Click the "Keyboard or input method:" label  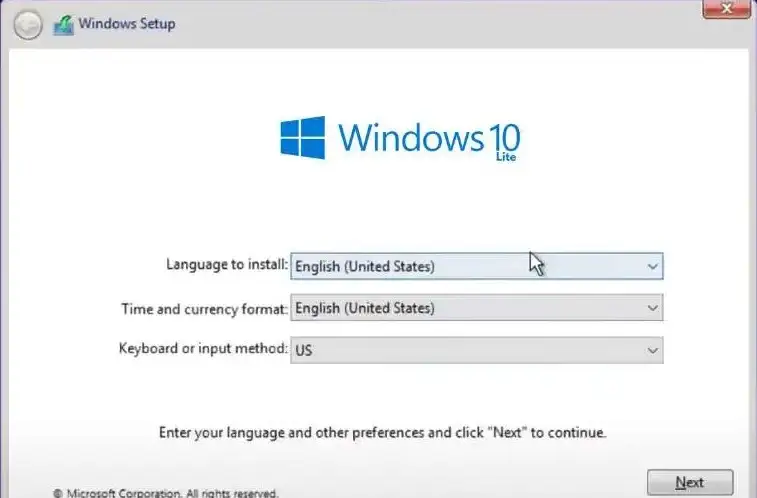203,349
